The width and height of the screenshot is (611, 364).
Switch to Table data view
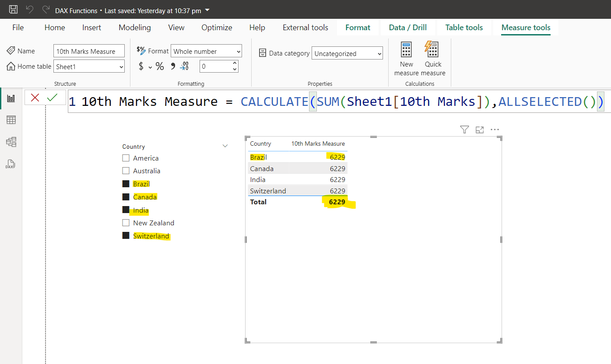11,119
